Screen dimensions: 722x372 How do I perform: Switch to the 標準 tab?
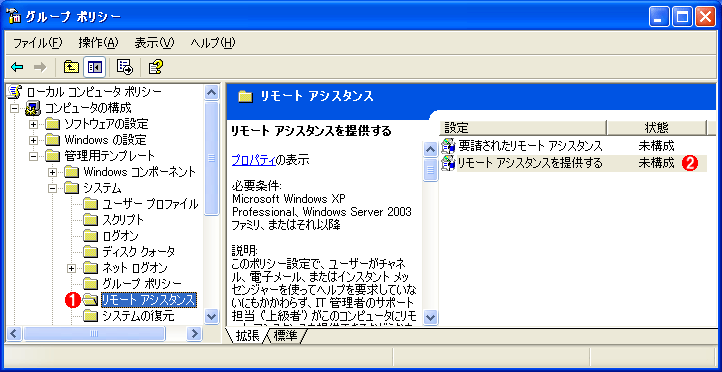tap(286, 336)
